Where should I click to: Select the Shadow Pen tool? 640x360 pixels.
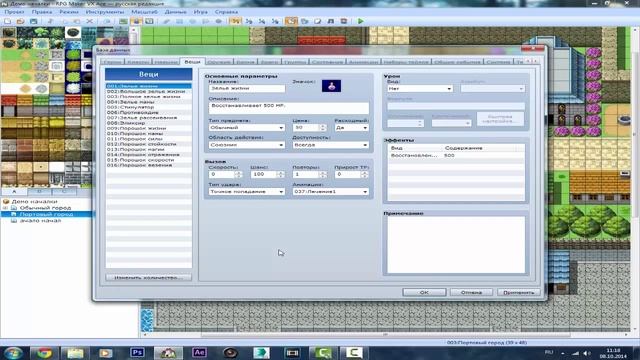tap(219, 21)
